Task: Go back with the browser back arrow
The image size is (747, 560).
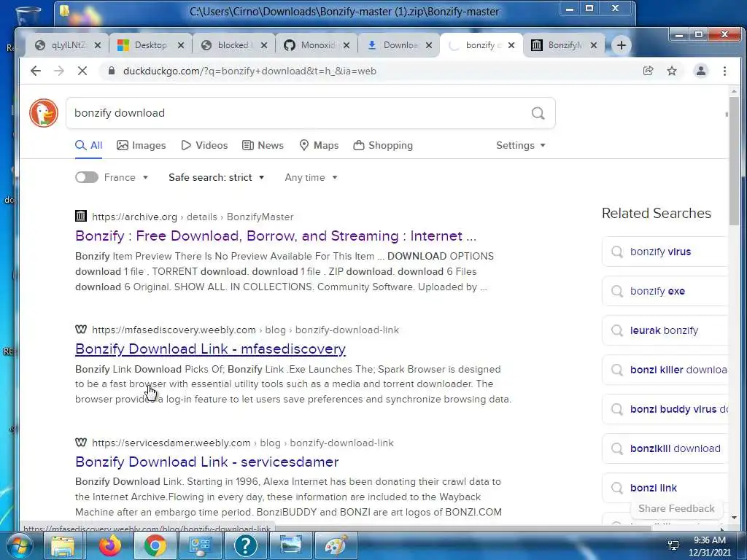Action: click(36, 71)
